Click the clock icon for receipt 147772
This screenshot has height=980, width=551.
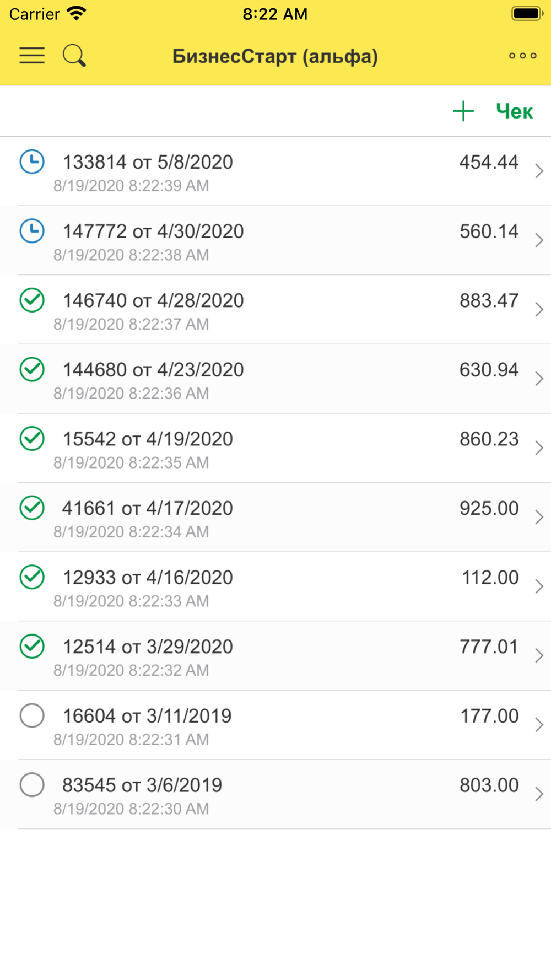pyautogui.click(x=32, y=231)
